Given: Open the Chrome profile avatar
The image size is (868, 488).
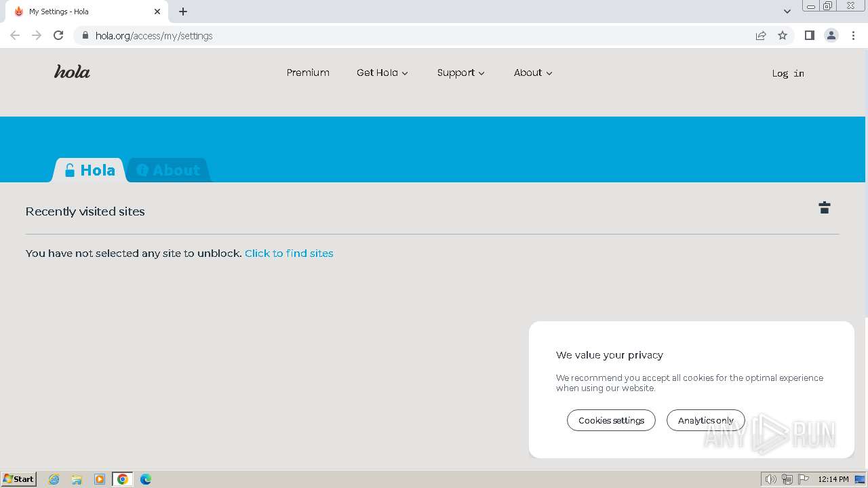Looking at the screenshot, I should [x=831, y=35].
